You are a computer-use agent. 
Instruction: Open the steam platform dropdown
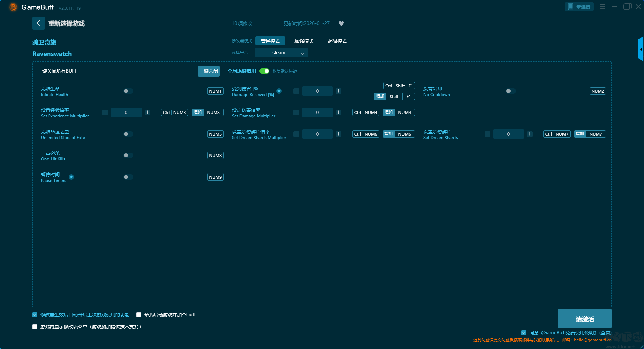click(x=281, y=53)
